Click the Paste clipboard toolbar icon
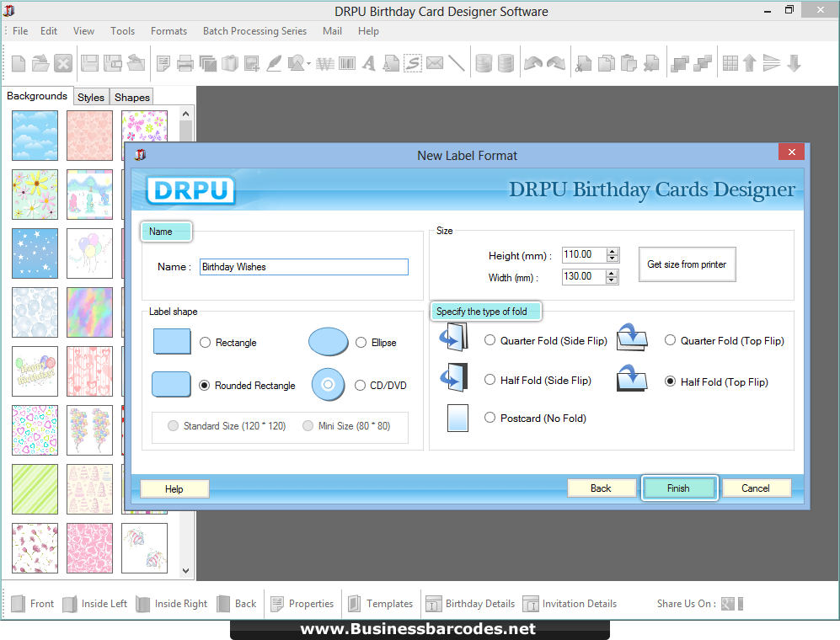The image size is (840, 640). [629, 64]
